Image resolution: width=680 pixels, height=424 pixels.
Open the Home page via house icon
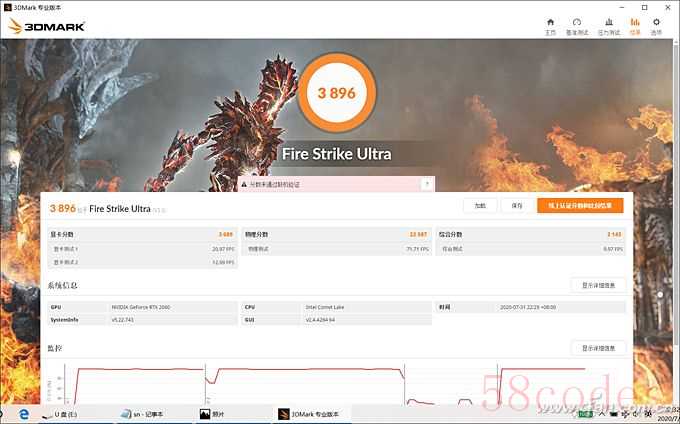550,26
